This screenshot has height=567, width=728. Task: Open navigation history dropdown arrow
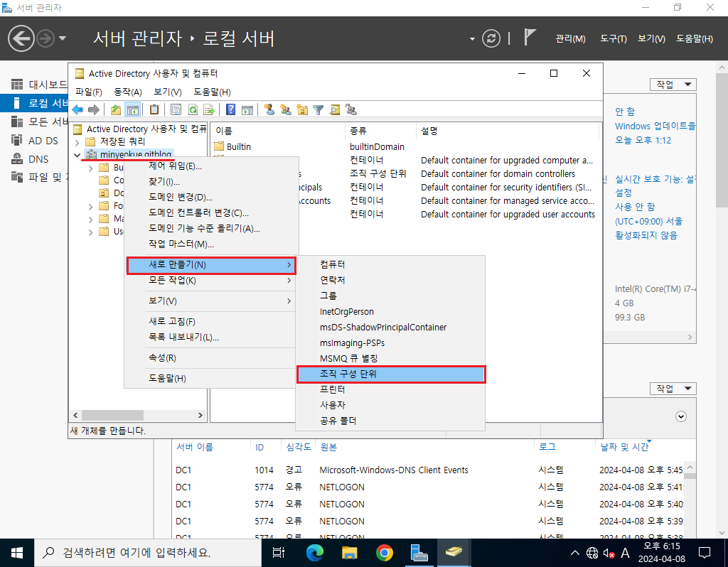point(63,38)
